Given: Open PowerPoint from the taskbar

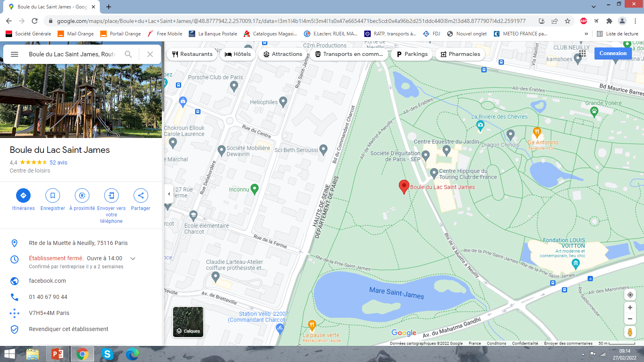Looking at the screenshot, I should [58, 354].
